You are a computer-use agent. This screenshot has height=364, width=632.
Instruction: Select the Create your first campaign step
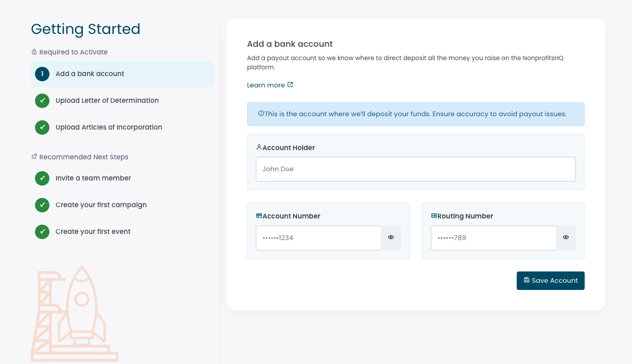coord(101,205)
